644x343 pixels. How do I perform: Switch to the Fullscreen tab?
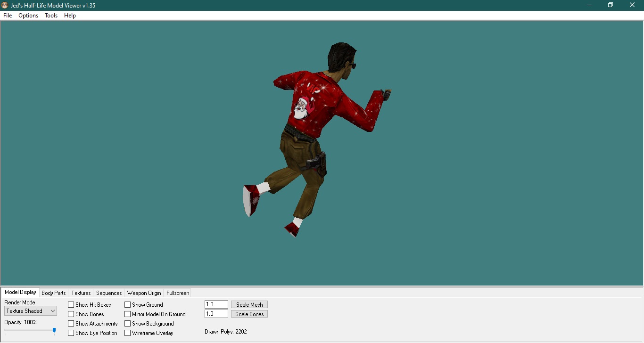point(178,293)
